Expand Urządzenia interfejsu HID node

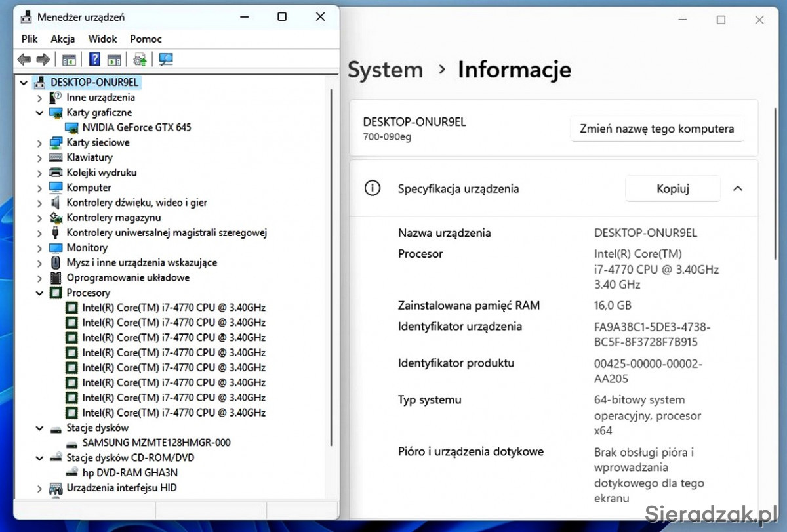pos(40,489)
